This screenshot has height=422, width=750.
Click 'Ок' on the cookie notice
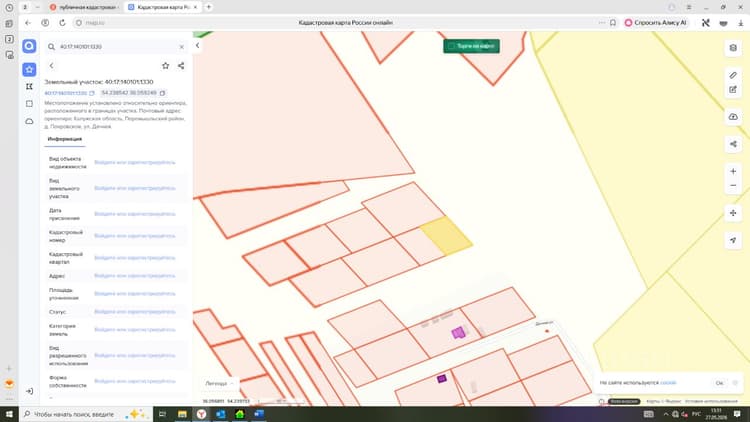pyautogui.click(x=719, y=383)
